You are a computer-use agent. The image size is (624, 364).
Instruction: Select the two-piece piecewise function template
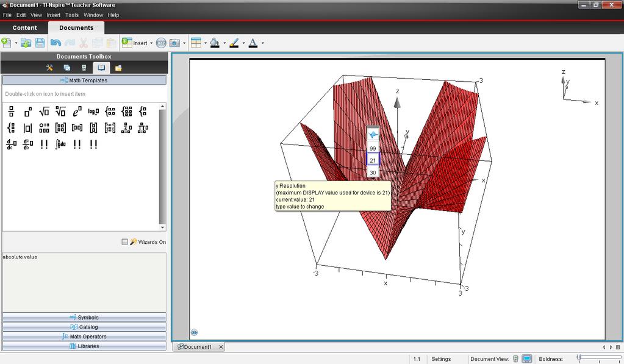110,112
